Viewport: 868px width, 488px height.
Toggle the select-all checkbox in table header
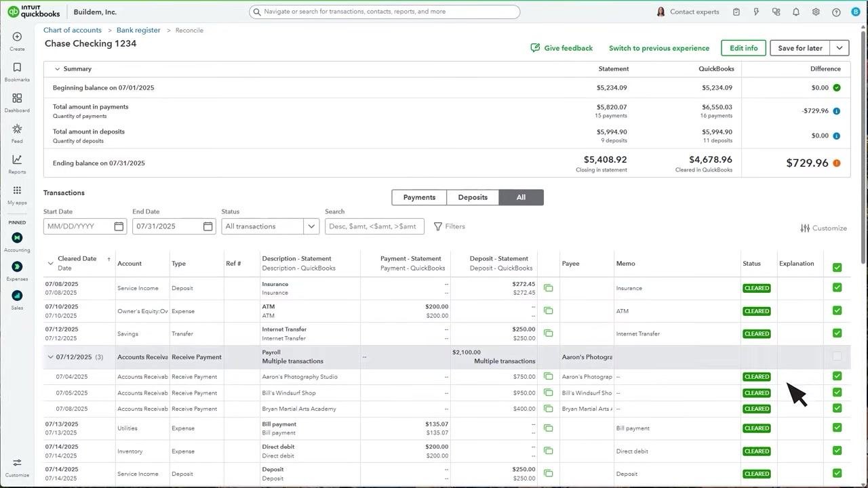[x=837, y=267]
